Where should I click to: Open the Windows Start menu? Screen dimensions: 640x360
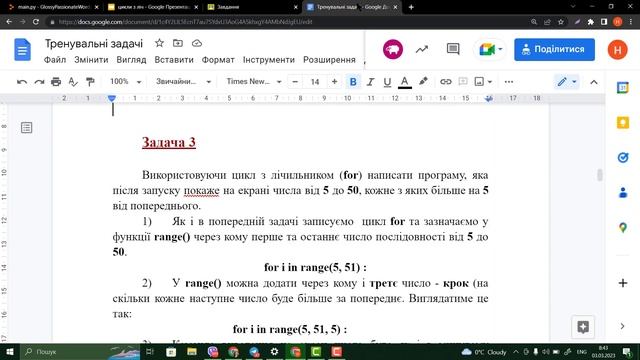(x=9, y=351)
